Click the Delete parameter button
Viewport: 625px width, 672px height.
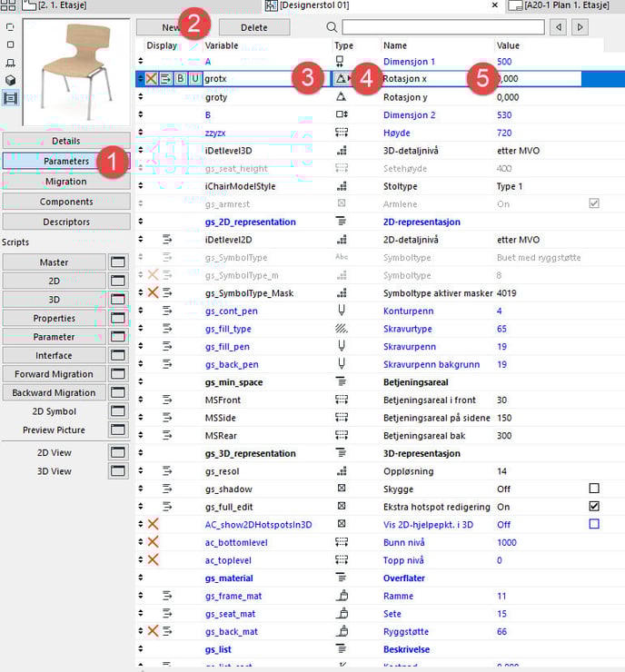coord(254,27)
